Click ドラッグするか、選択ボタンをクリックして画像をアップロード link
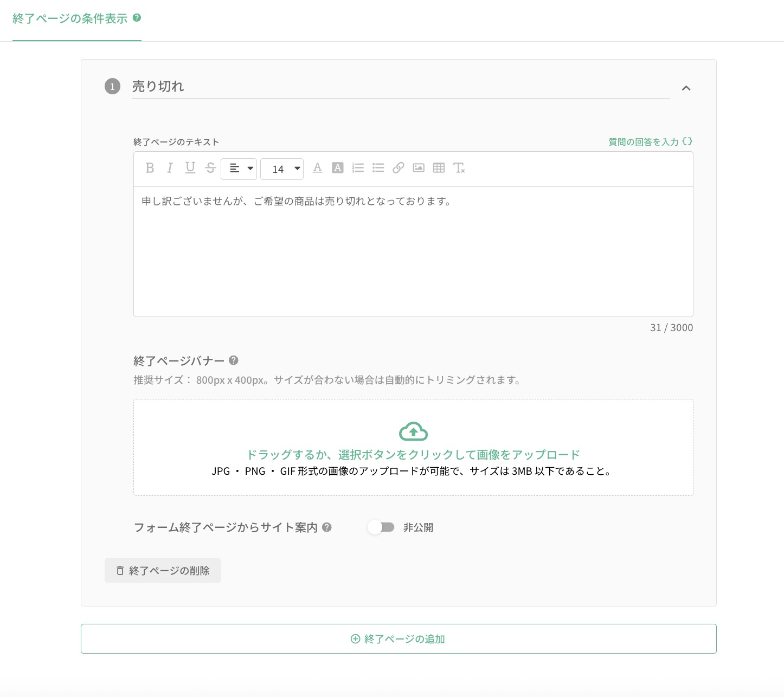The height and width of the screenshot is (697, 784). [413, 455]
